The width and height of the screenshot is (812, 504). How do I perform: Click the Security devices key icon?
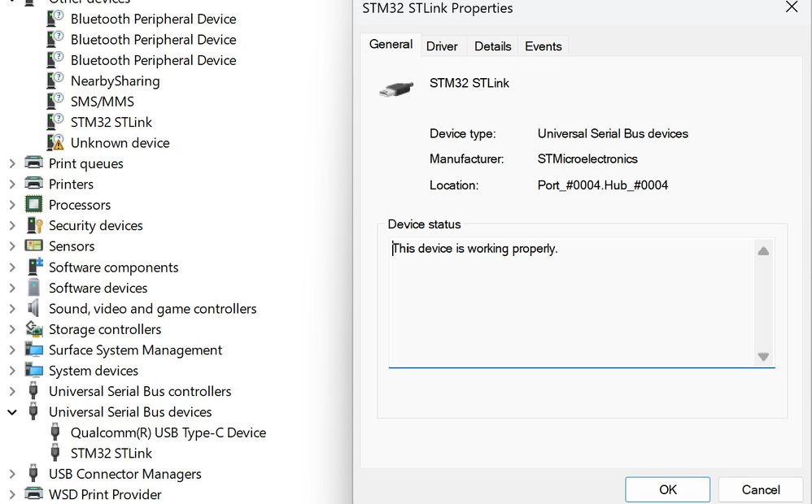pos(34,225)
